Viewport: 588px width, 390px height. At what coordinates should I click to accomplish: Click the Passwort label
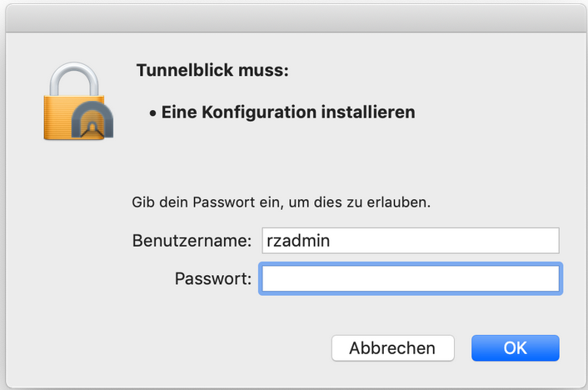(x=213, y=278)
